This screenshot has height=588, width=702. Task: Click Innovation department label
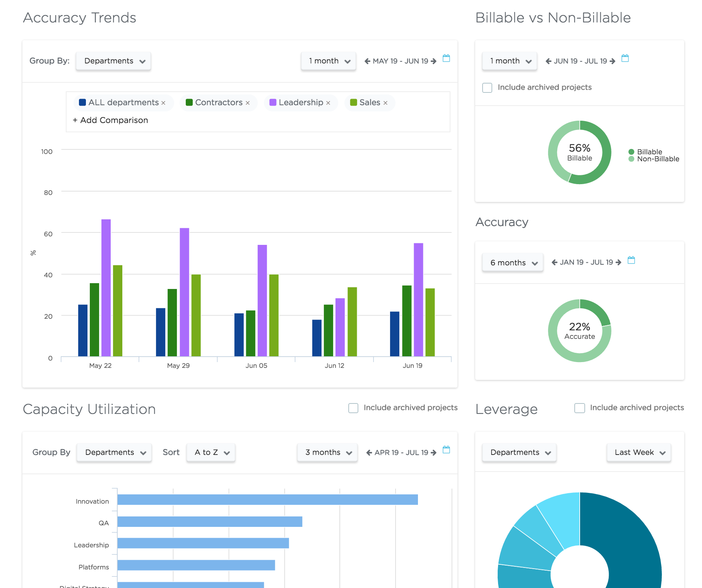92,501
